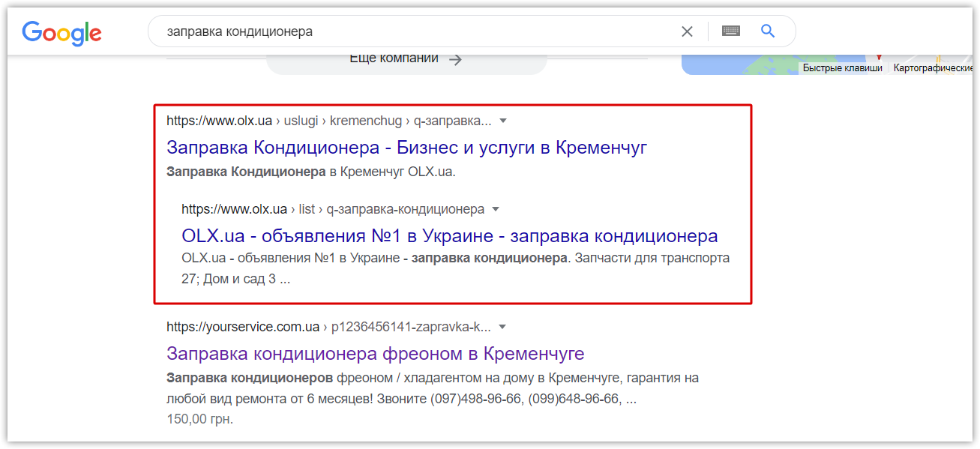Open Заправка кондиционера фреоном в Кременчуге result
The height and width of the screenshot is (449, 980).
click(x=375, y=353)
